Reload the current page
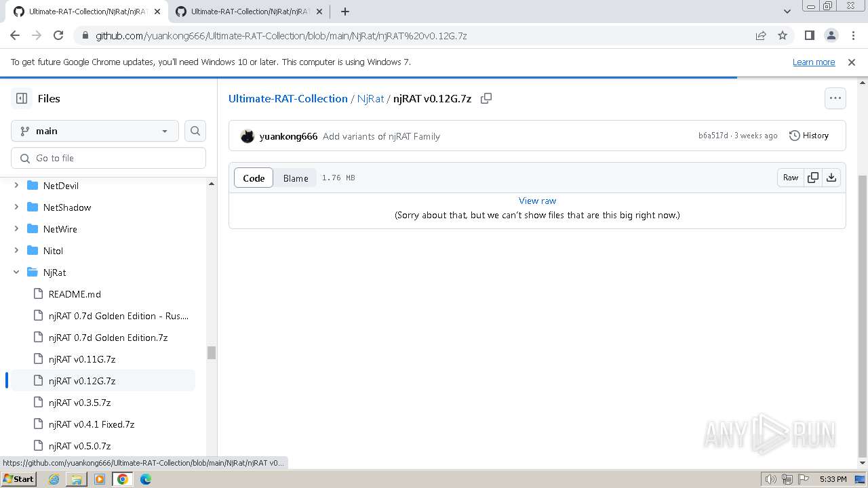Image resolution: width=868 pixels, height=488 pixels. [x=58, y=35]
